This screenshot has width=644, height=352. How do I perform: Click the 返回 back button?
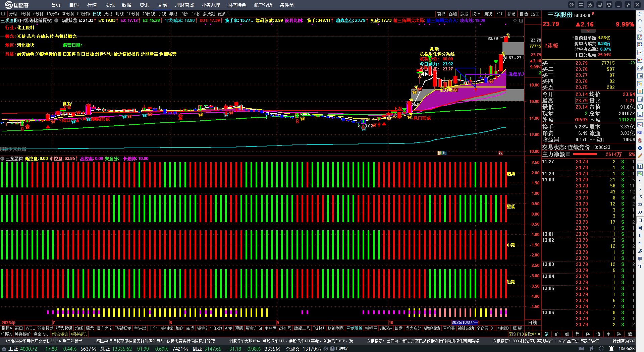(535, 14)
